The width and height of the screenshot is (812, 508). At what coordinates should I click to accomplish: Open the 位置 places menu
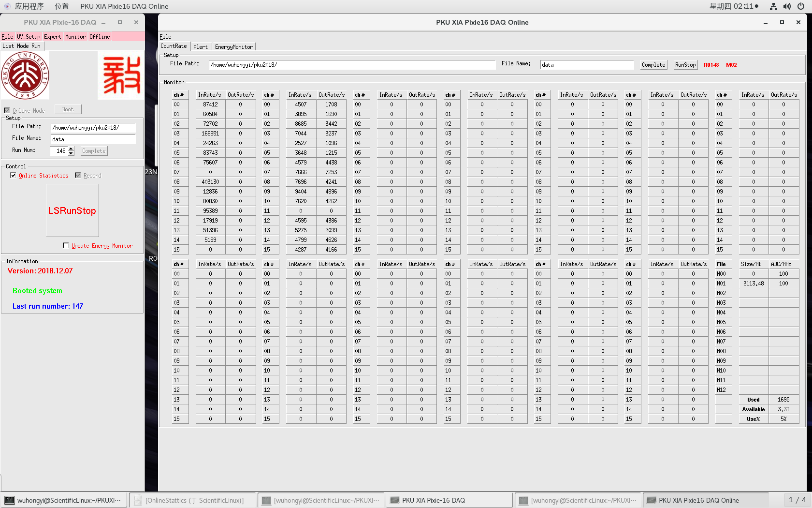(61, 6)
